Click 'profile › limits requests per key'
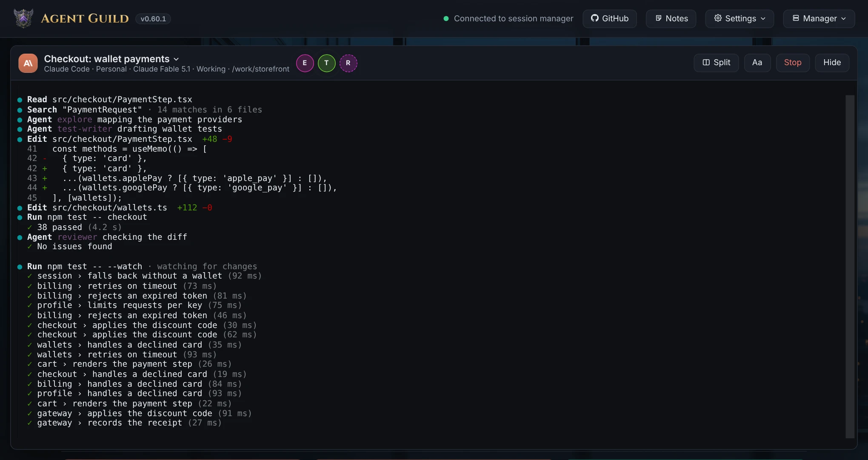Image resolution: width=868 pixels, height=460 pixels. tap(134, 305)
